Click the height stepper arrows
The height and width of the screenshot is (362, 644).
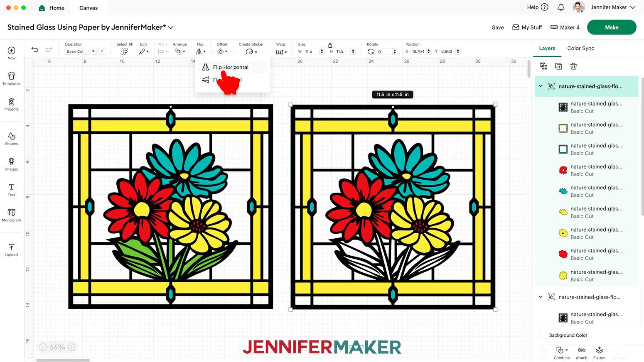tap(353, 51)
